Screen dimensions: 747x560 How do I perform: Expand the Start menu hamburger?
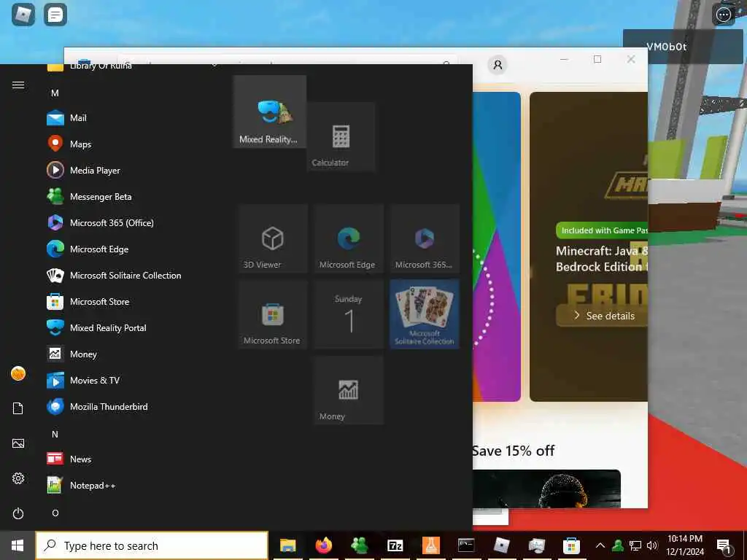[18, 85]
